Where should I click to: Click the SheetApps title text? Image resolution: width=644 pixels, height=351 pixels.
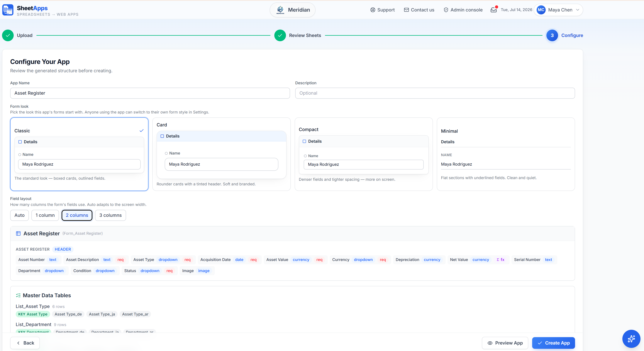(x=32, y=8)
